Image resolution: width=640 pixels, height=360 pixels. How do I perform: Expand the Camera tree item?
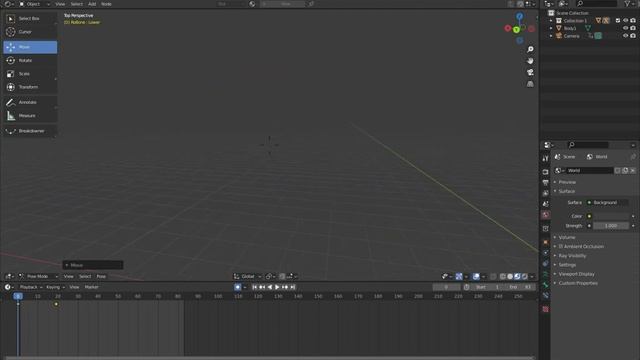(x=551, y=36)
